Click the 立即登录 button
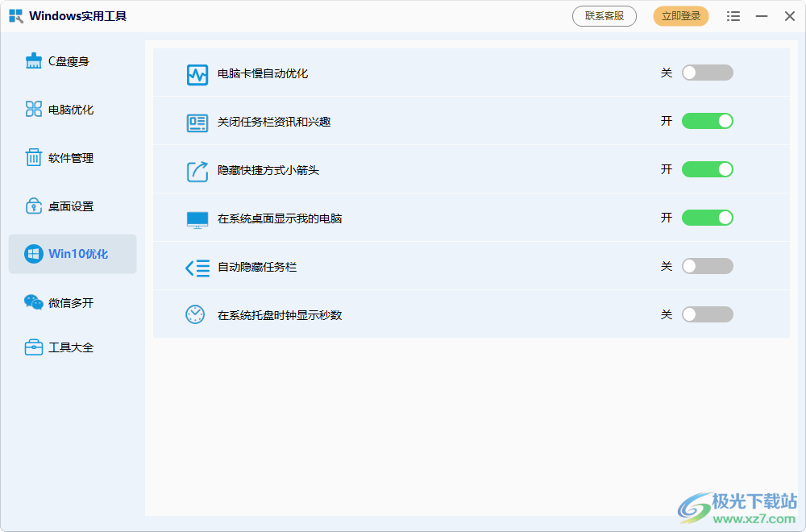 coord(680,15)
